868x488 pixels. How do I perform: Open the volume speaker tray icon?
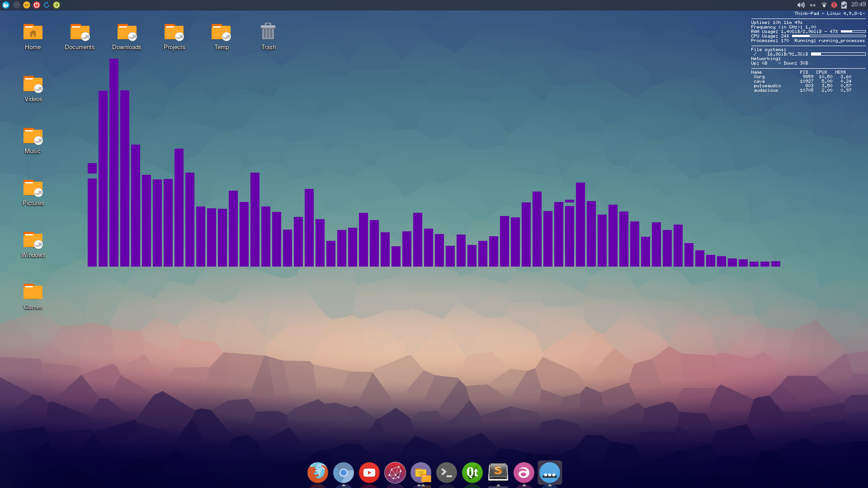pyautogui.click(x=801, y=5)
